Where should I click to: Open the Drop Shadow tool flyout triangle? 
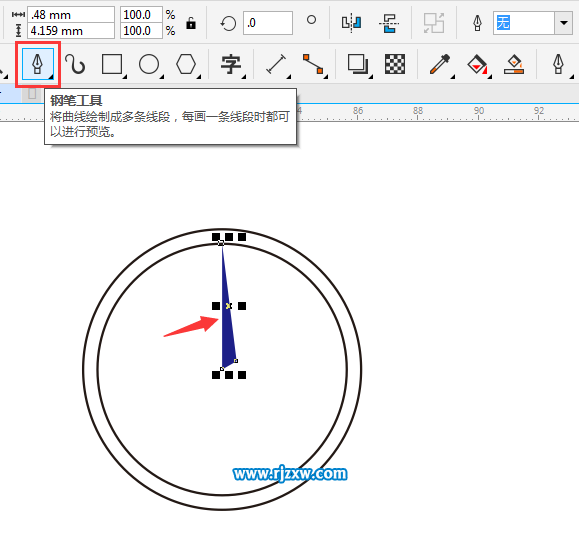coord(371,76)
